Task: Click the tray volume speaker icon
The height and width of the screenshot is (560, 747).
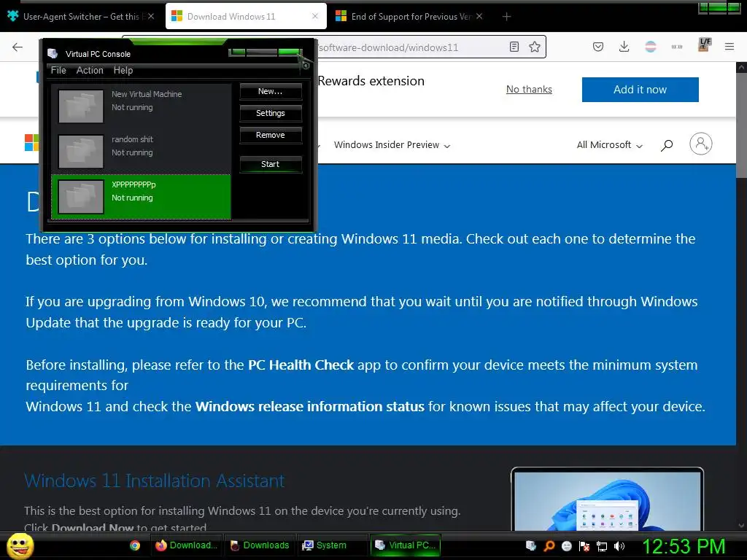Action: click(619, 546)
